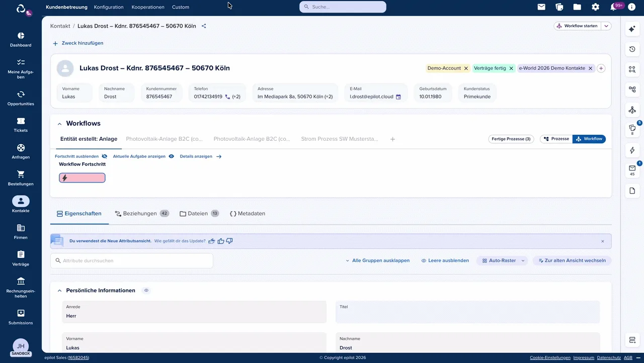The width and height of the screenshot is (644, 363).
Task: Click share icon next to contact breadcrumb
Action: click(x=204, y=26)
